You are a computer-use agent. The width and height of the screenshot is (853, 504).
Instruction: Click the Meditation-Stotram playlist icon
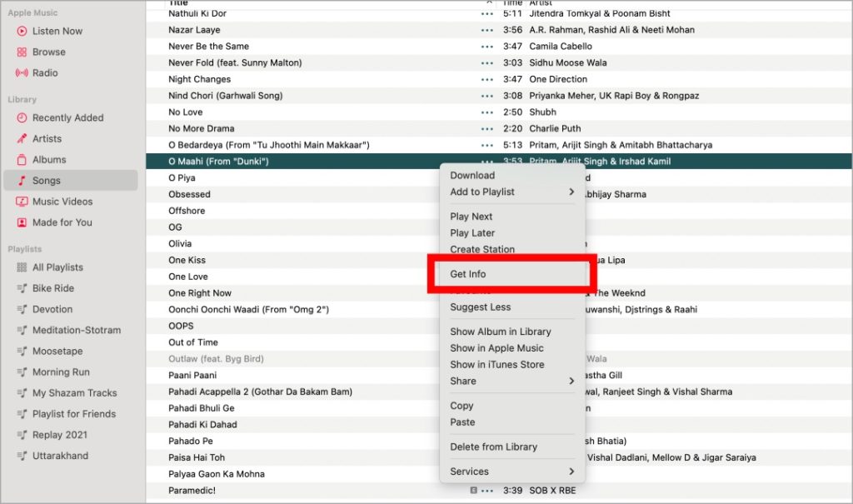coord(22,331)
